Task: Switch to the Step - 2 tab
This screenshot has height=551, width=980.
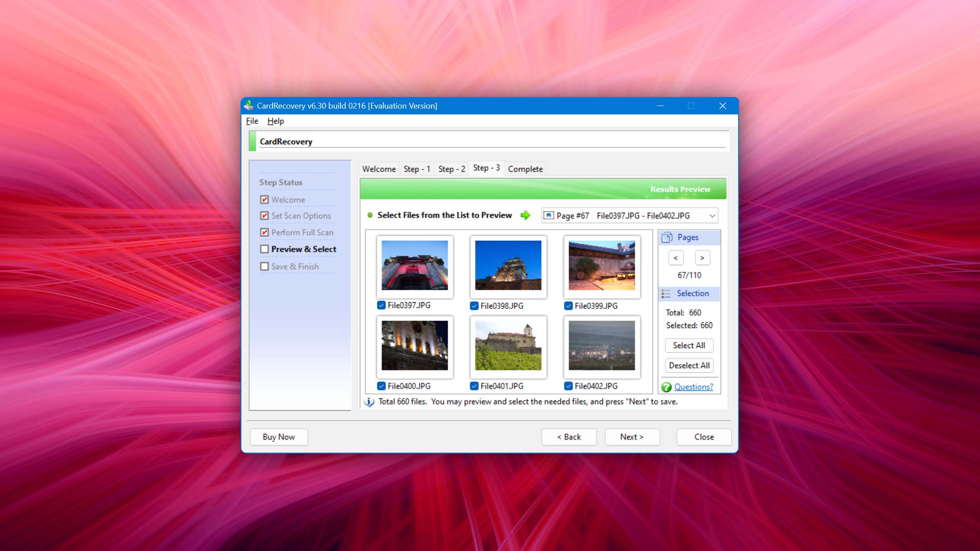Action: [x=452, y=169]
